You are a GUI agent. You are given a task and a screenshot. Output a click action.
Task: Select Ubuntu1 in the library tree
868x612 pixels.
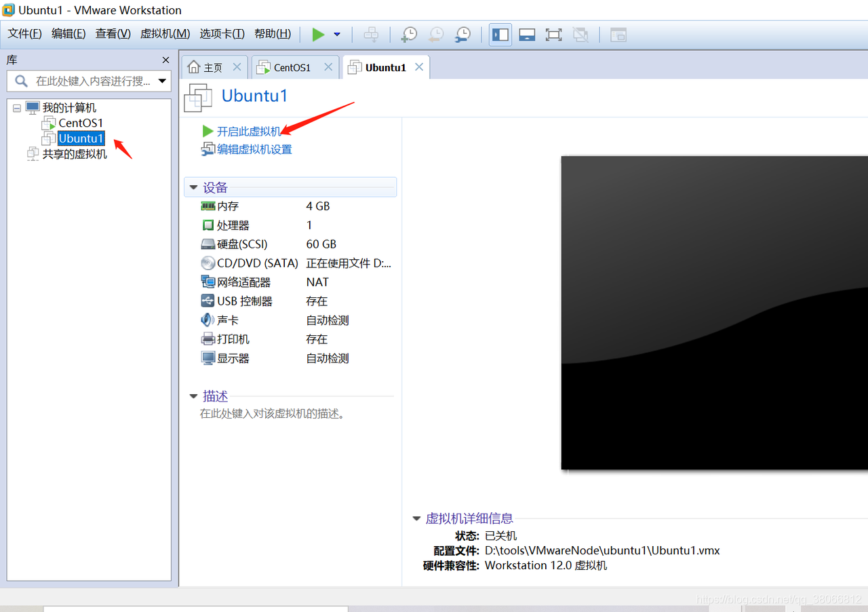pyautogui.click(x=81, y=138)
